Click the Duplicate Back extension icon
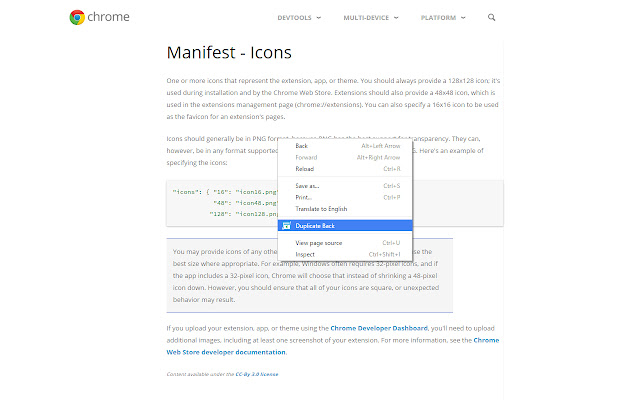The height and width of the screenshot is (400, 640). pyautogui.click(x=287, y=225)
